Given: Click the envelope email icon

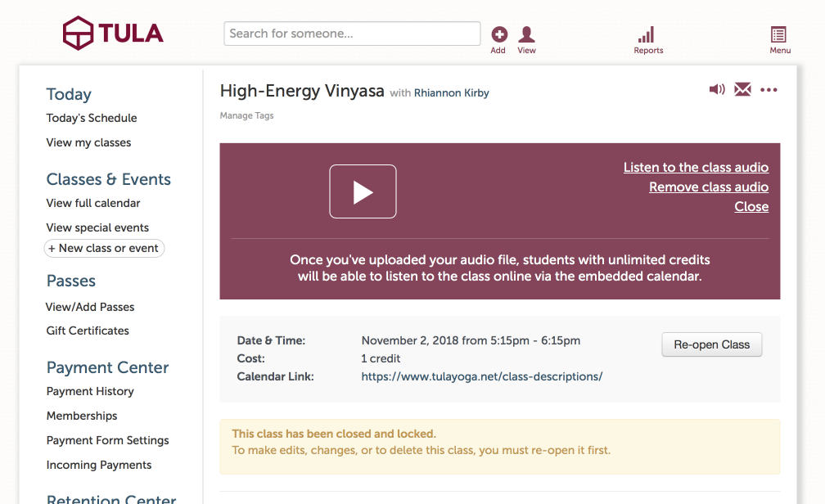Looking at the screenshot, I should [742, 89].
